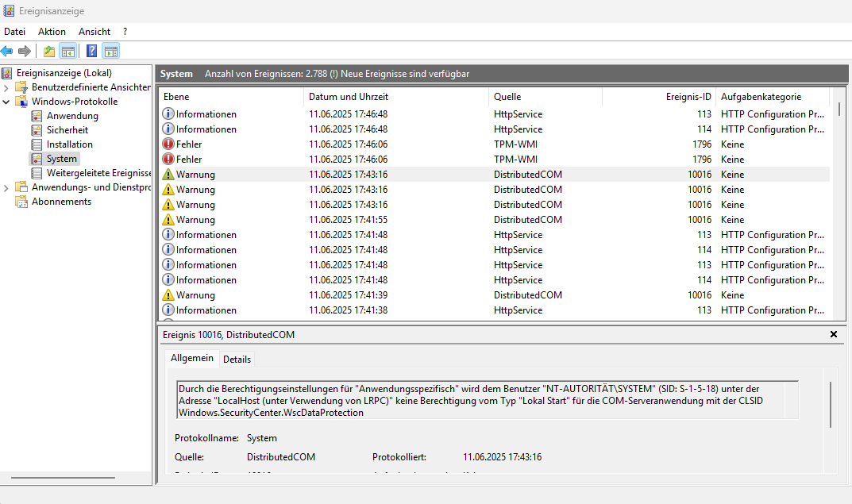Open the Aktion menu
Image resolution: width=852 pixels, height=504 pixels.
pyautogui.click(x=52, y=32)
